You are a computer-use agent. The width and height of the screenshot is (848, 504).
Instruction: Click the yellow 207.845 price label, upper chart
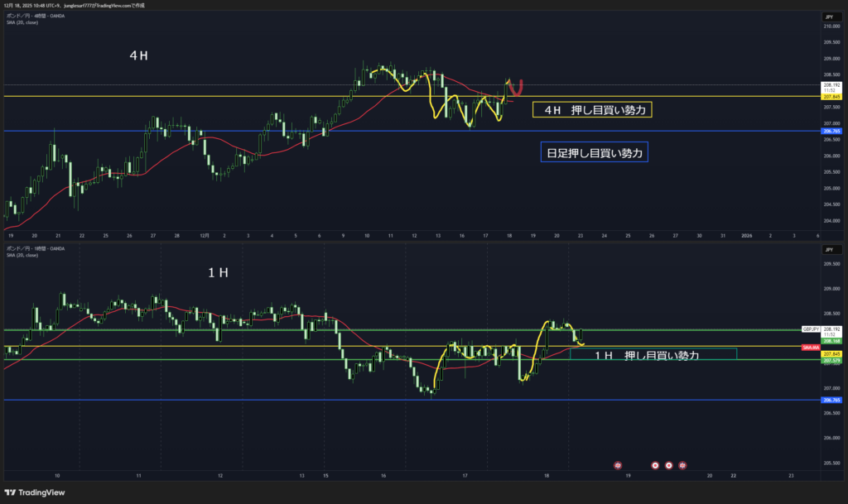click(832, 97)
